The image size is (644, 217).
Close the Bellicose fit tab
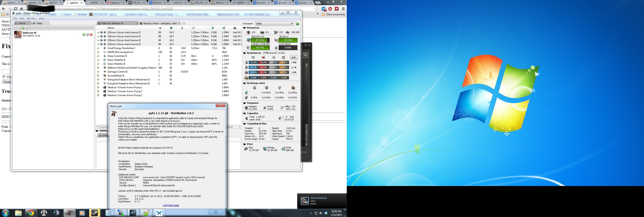[x=137, y=24]
